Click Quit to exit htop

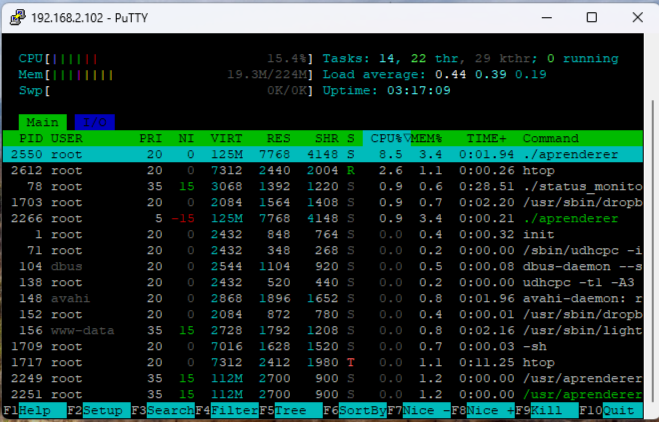point(621,410)
